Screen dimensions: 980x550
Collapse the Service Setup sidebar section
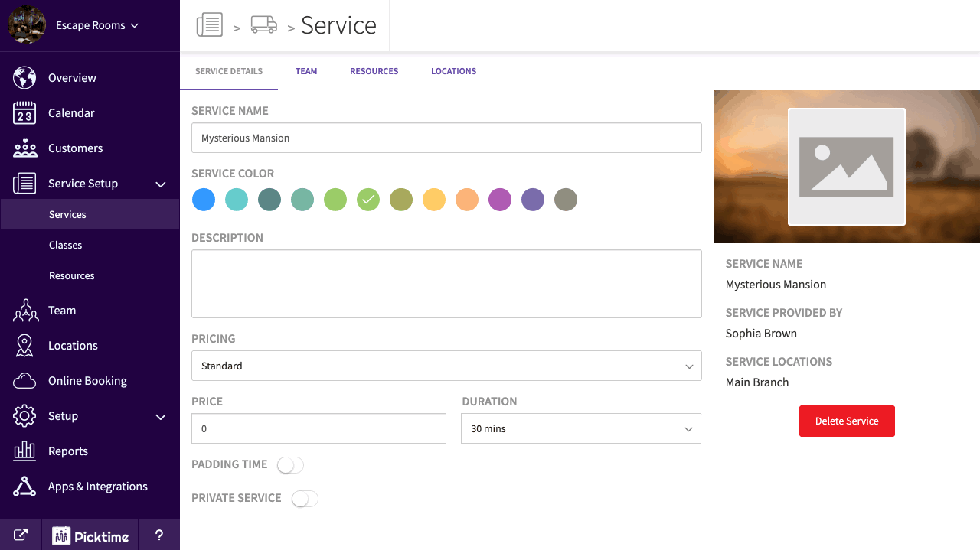coord(161,184)
